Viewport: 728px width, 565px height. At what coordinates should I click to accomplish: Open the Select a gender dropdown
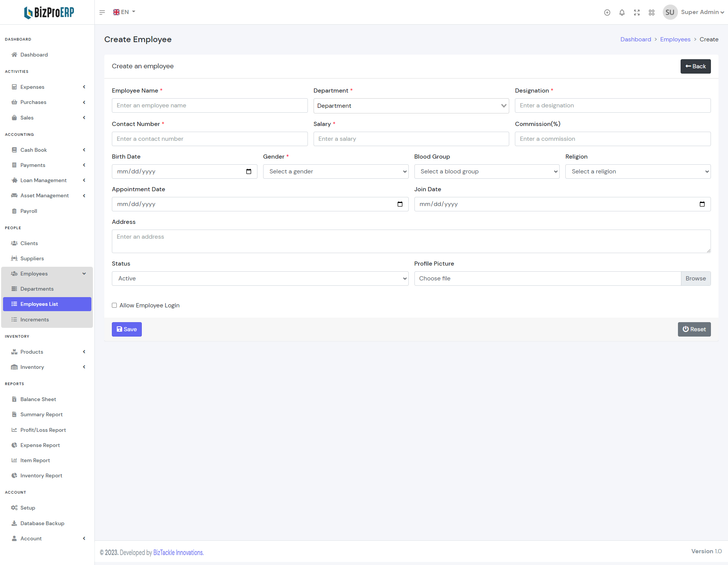tap(336, 172)
